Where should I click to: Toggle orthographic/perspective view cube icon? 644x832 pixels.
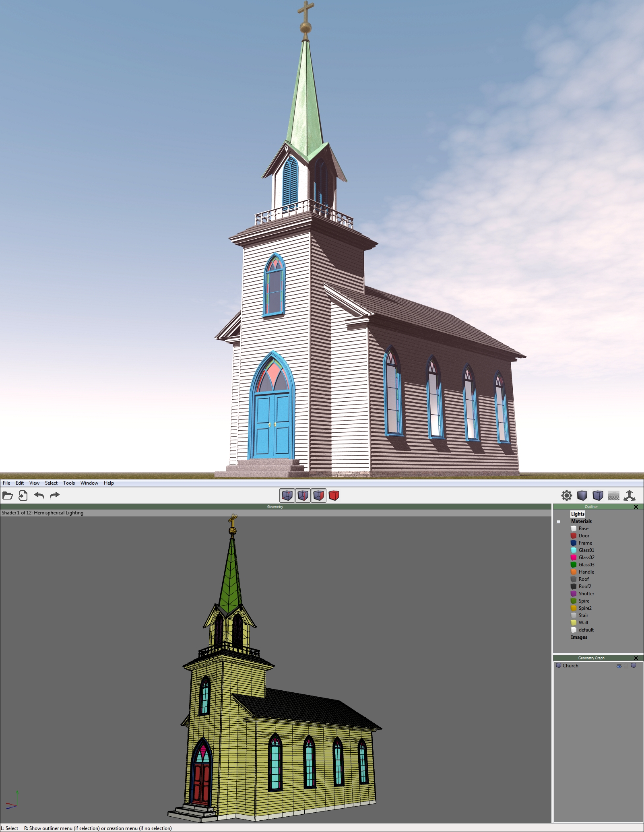pyautogui.click(x=598, y=495)
